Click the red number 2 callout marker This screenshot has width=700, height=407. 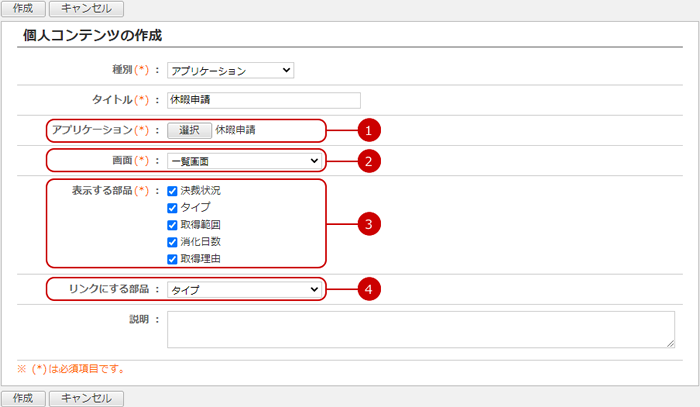pos(370,160)
